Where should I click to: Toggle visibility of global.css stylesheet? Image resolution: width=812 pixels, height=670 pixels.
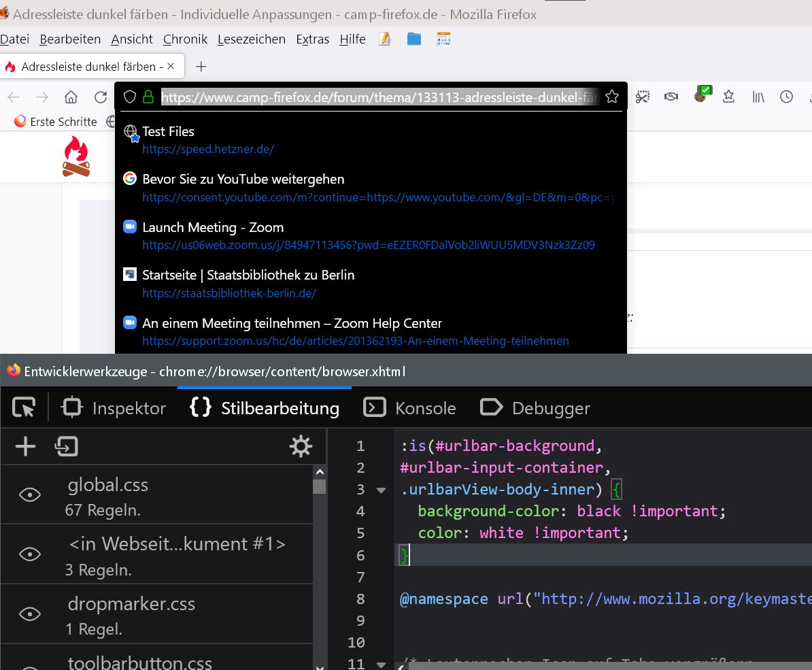[30, 495]
